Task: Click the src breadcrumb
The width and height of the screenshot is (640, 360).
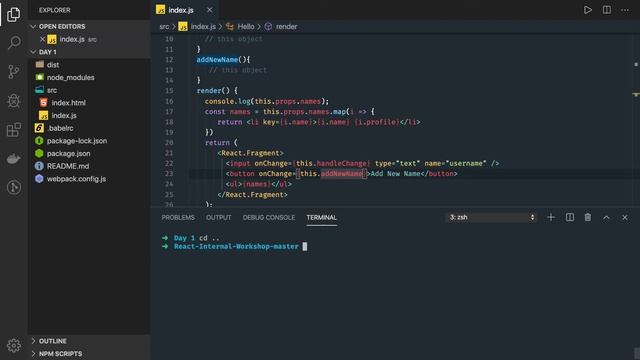Action: point(164,27)
